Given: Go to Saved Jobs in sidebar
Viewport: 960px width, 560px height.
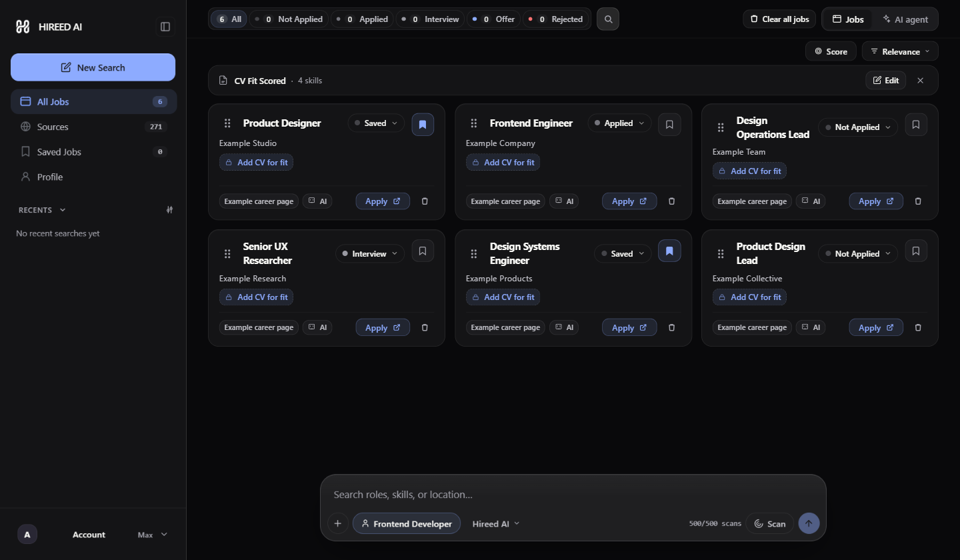Looking at the screenshot, I should [93, 152].
